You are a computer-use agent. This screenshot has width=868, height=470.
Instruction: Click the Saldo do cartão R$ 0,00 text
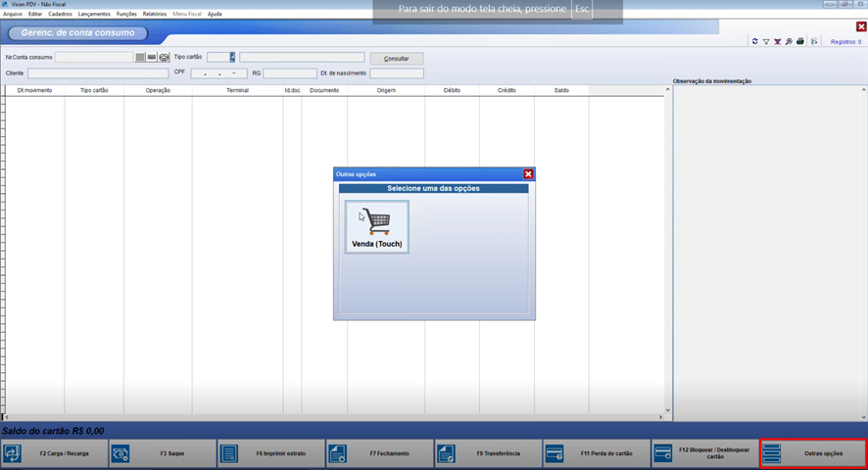click(x=53, y=431)
